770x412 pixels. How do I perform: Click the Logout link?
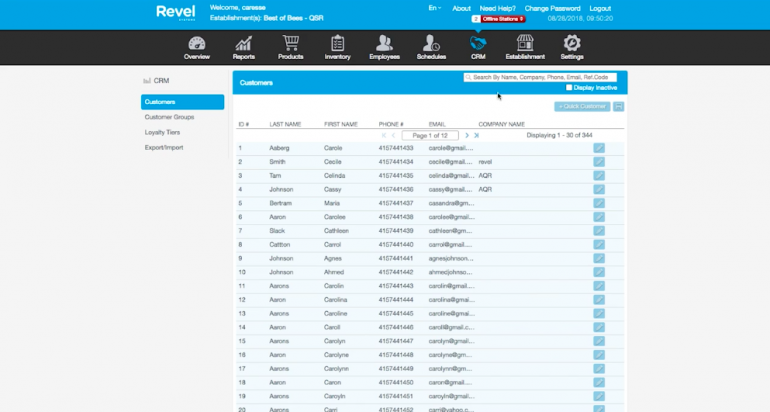pyautogui.click(x=601, y=8)
